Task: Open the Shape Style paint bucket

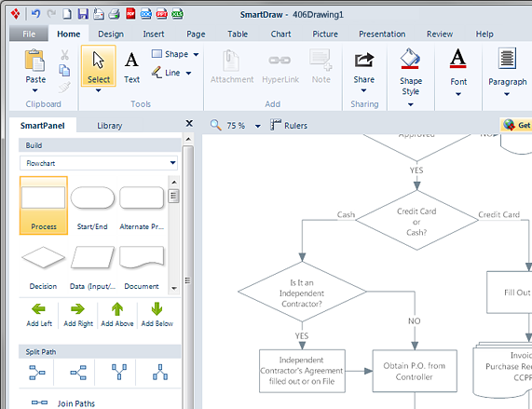Action: point(411,59)
